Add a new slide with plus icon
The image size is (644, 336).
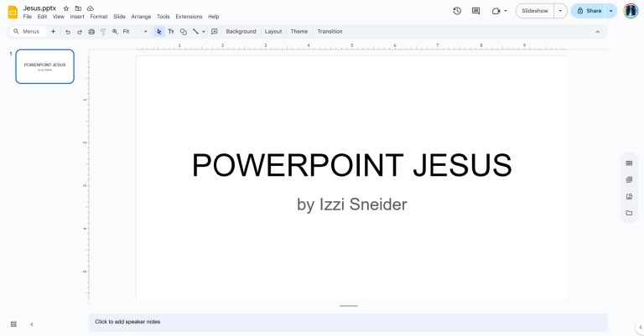[x=53, y=32]
